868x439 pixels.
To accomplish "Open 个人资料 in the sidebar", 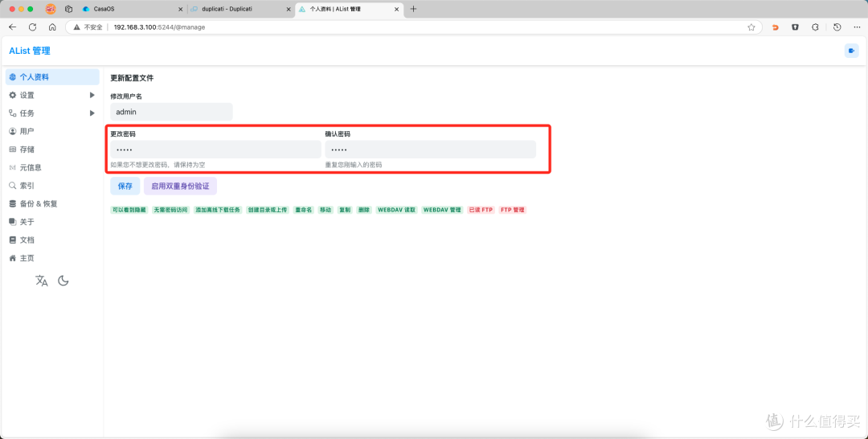I will pos(52,77).
